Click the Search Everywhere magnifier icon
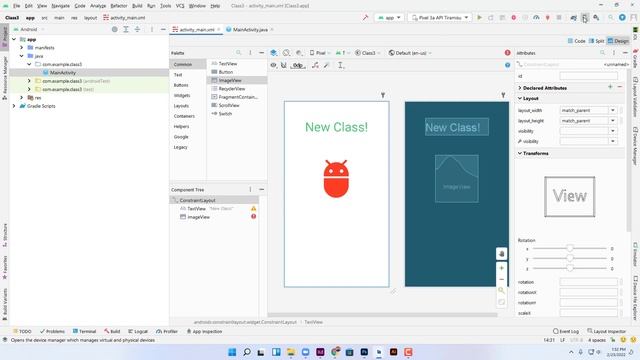Viewport: 640px width, 360px height. coord(611,18)
